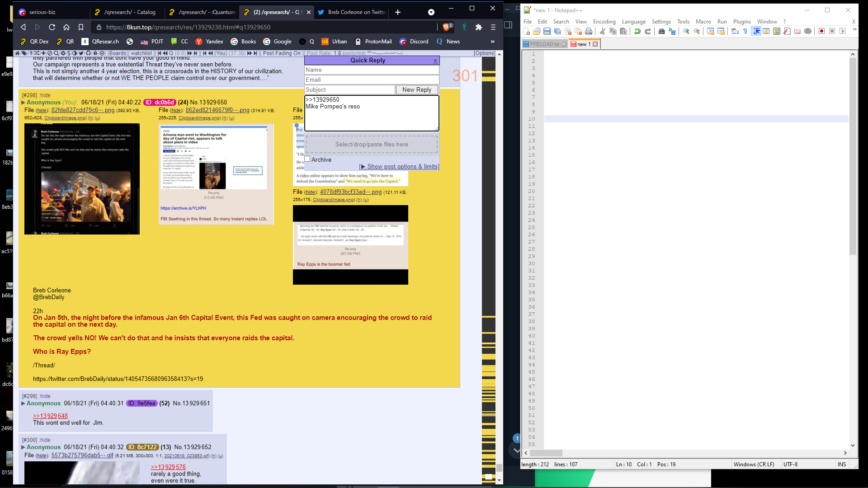
Task: Expand the post menu arrow of No.13929651
Action: point(23,404)
